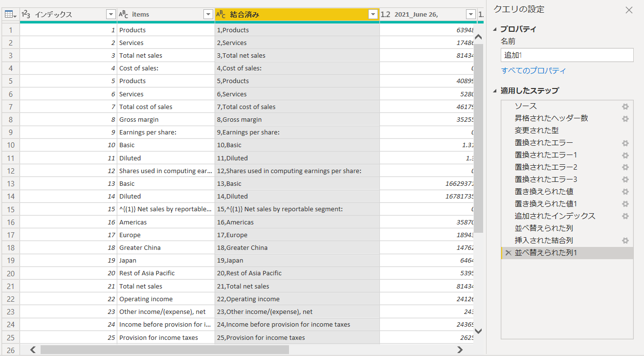Open filter dropdown for インデックス column
Screen dimensions: 644x356
click(x=111, y=15)
